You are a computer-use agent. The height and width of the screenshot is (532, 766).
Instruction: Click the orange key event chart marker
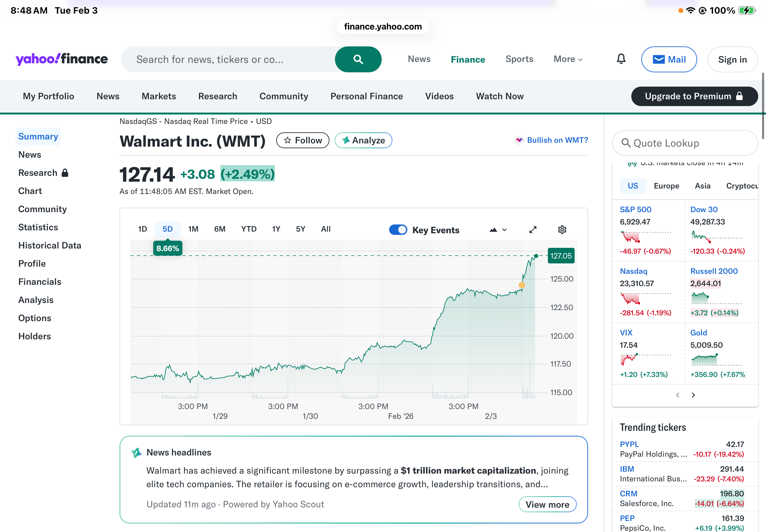[x=522, y=285]
